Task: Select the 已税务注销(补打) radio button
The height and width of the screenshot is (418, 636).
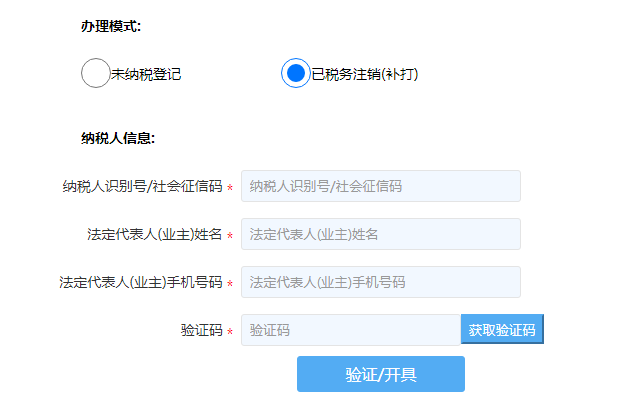Action: (296, 74)
